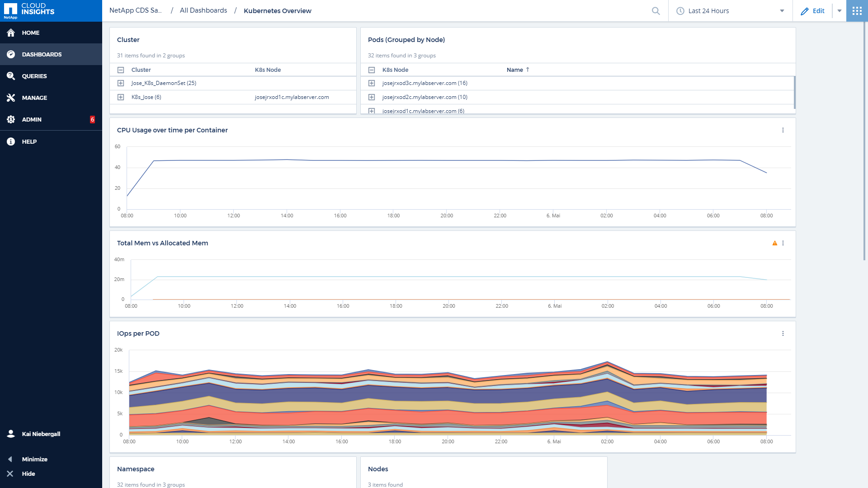Screen dimensions: 868x488
Task: Expand josejrxod3c.mylabserver.com pod group
Action: point(372,83)
